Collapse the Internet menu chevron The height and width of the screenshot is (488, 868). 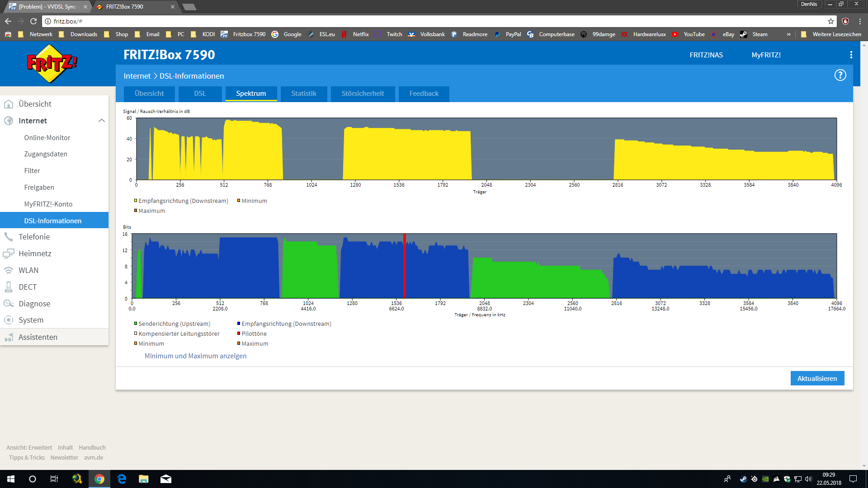(x=102, y=121)
